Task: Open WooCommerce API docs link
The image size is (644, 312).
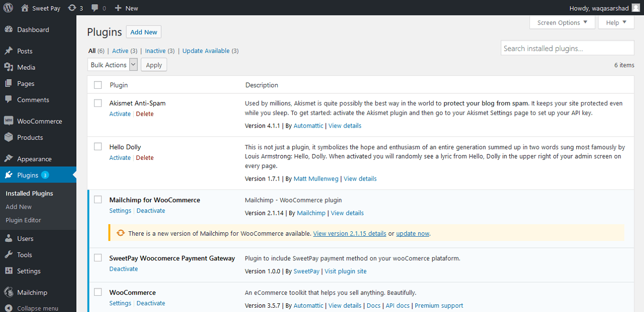Action: [397, 305]
